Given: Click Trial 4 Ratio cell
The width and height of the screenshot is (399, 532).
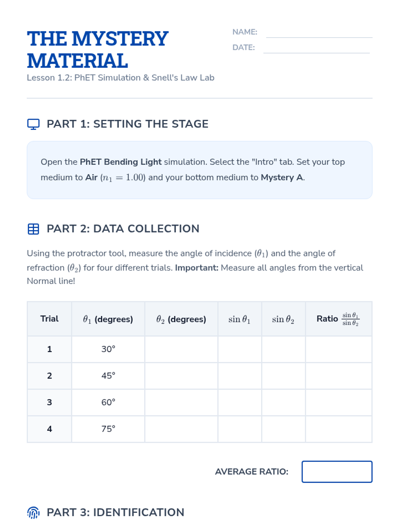Looking at the screenshot, I should (338, 429).
